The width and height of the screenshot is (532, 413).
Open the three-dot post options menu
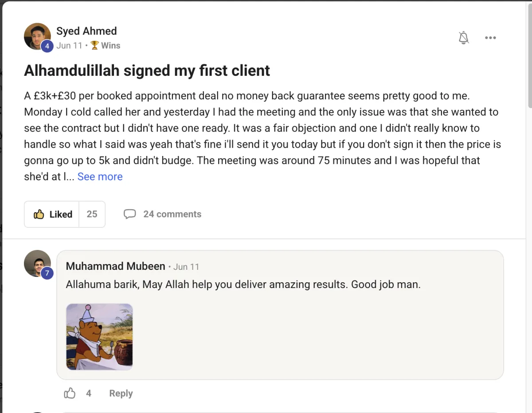pyautogui.click(x=490, y=38)
